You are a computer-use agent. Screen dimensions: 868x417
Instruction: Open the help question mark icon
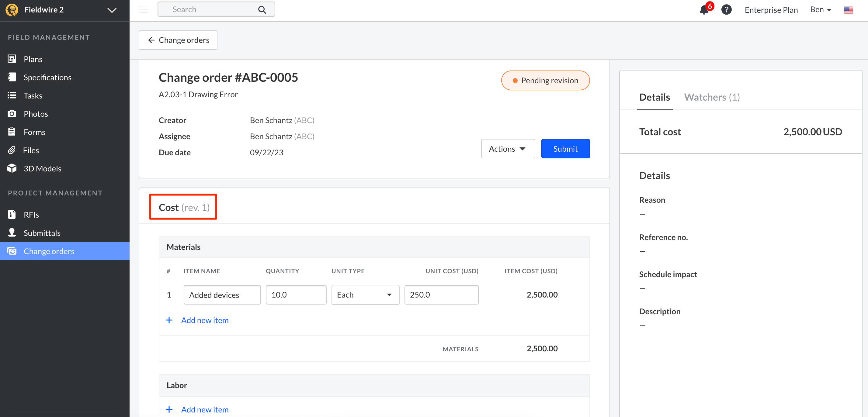pos(726,9)
